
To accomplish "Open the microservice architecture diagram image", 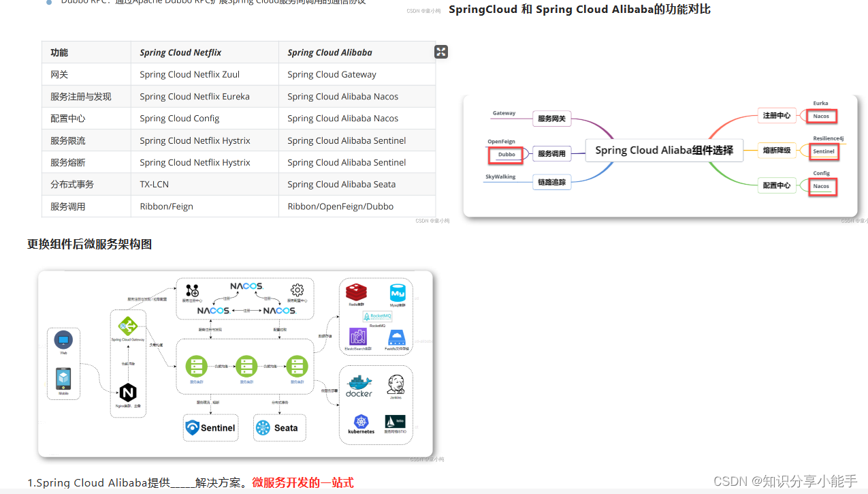I will pyautogui.click(x=235, y=364).
